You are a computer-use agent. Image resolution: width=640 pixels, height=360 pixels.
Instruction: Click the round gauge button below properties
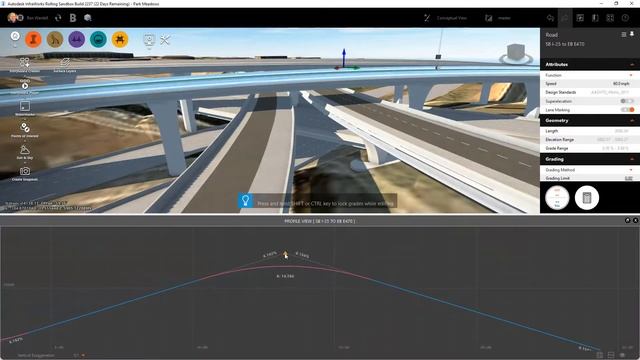point(557,198)
